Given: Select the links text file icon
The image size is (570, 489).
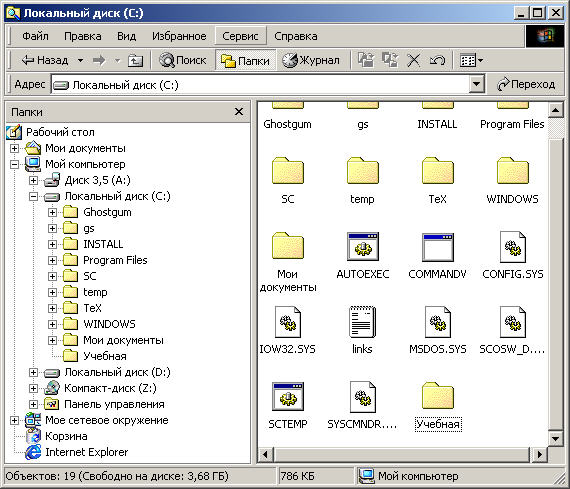Looking at the screenshot, I should click(362, 322).
